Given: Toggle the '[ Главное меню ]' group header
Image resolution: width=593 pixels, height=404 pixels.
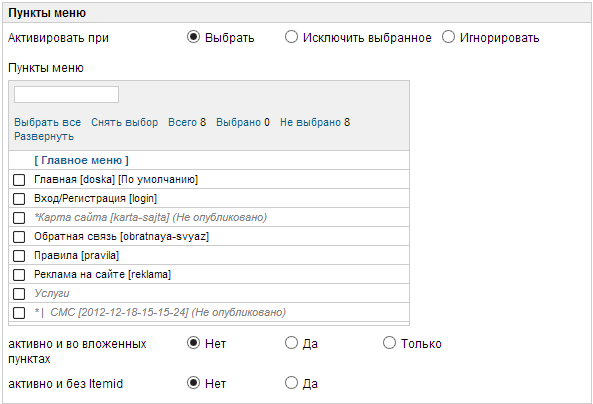Looking at the screenshot, I should (x=81, y=160).
